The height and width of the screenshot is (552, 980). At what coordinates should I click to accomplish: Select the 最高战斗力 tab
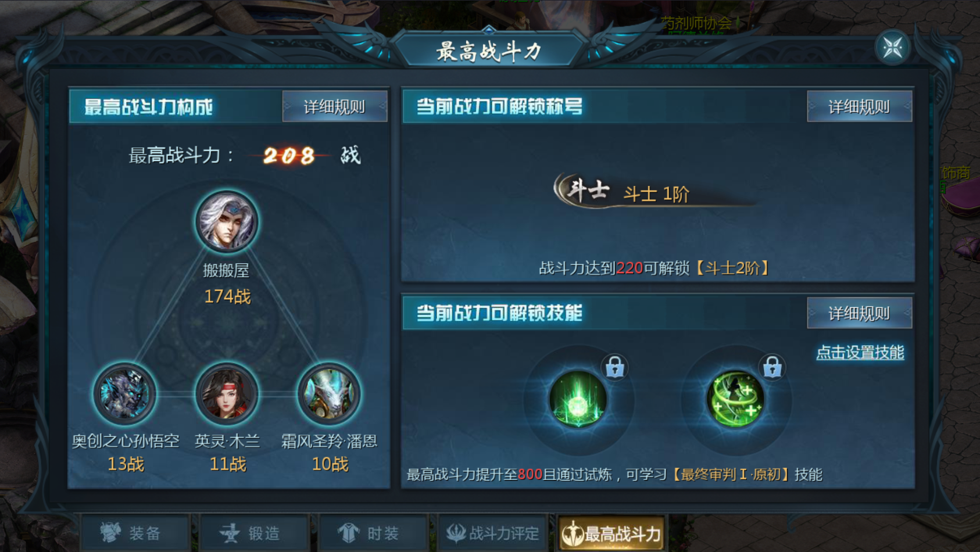coord(612,533)
